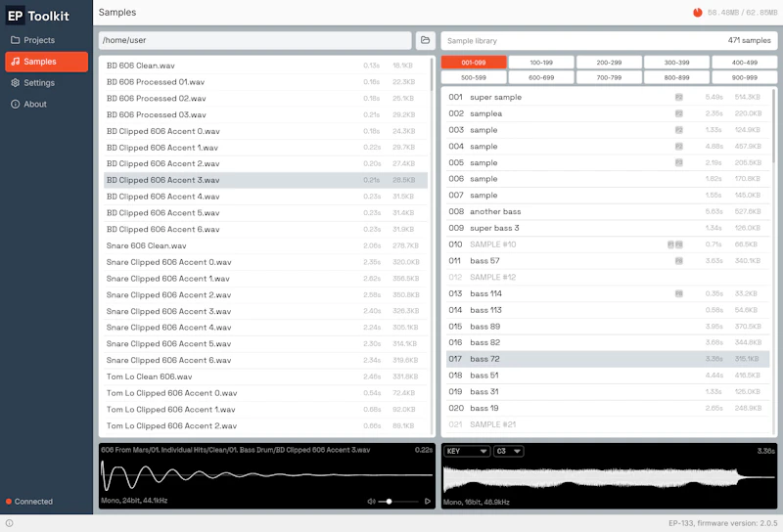Viewport: 783px width, 532px height.
Task: Click the pad badge on super sample row
Action: pyautogui.click(x=678, y=98)
